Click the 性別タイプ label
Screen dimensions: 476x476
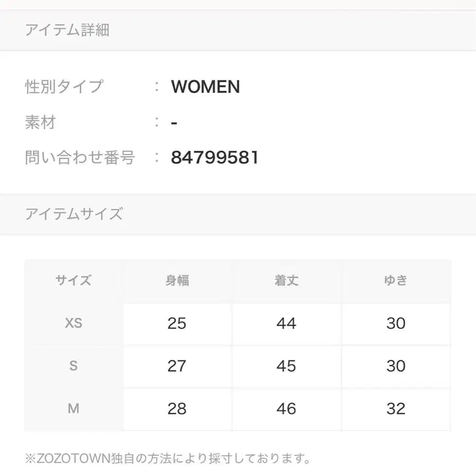click(64, 86)
